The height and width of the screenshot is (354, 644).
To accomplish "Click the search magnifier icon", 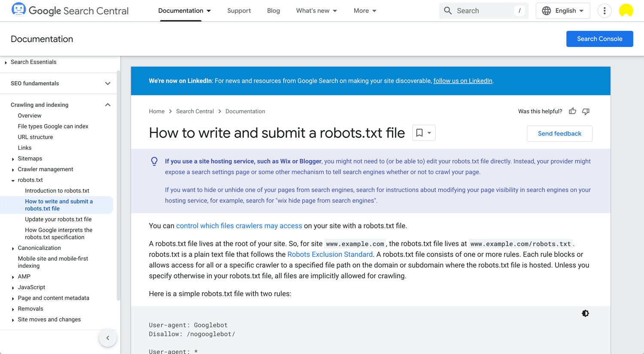I will pyautogui.click(x=448, y=11).
